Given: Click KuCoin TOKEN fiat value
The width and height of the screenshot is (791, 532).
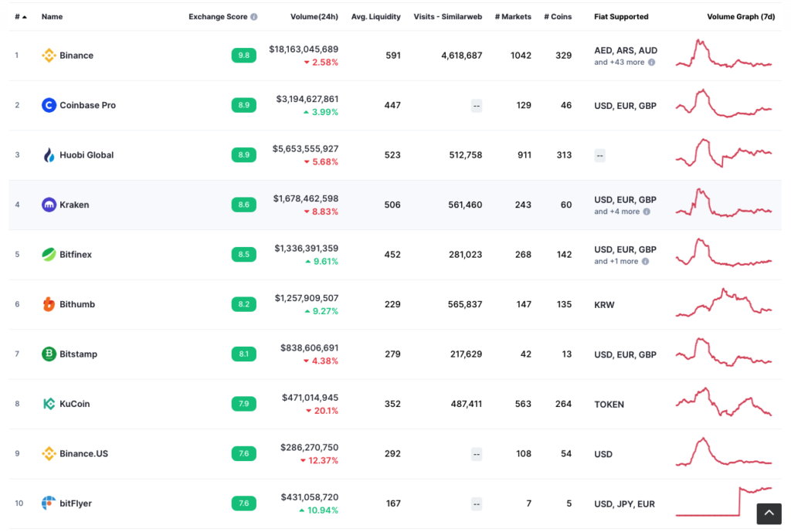Looking at the screenshot, I should click(609, 405).
